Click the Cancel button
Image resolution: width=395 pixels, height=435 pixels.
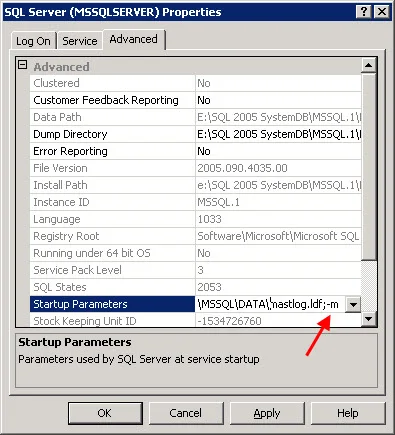click(x=186, y=413)
